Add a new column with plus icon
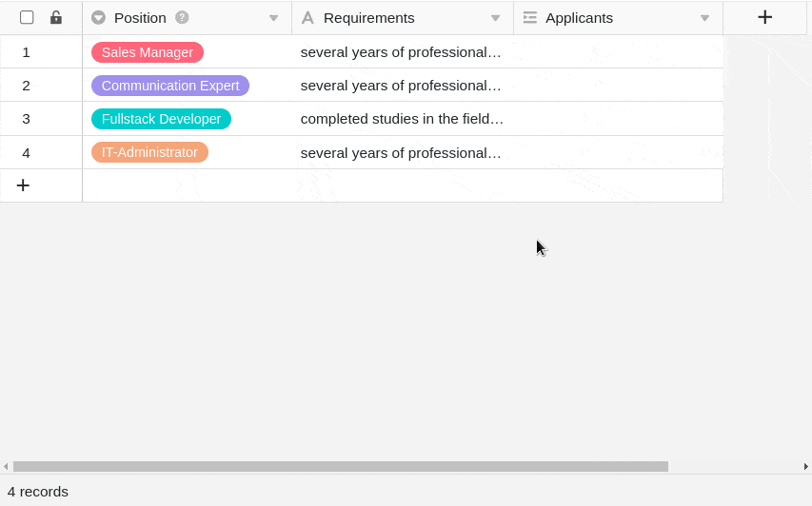 click(x=764, y=17)
